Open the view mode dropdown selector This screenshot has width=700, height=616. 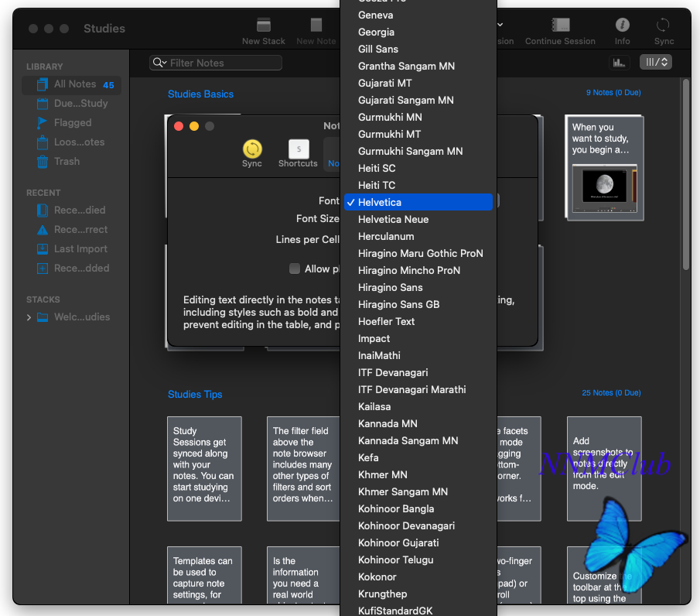coord(656,62)
